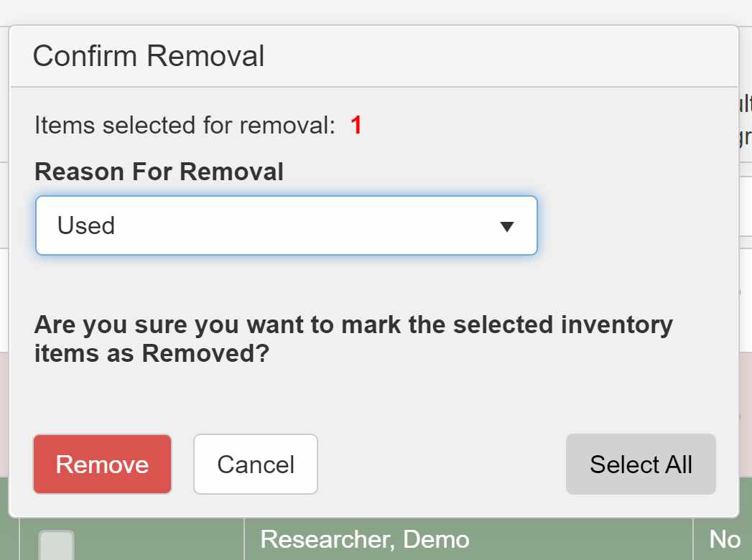The width and height of the screenshot is (752, 560).
Task: Click the 'Used' value in the combo box
Action: [86, 225]
